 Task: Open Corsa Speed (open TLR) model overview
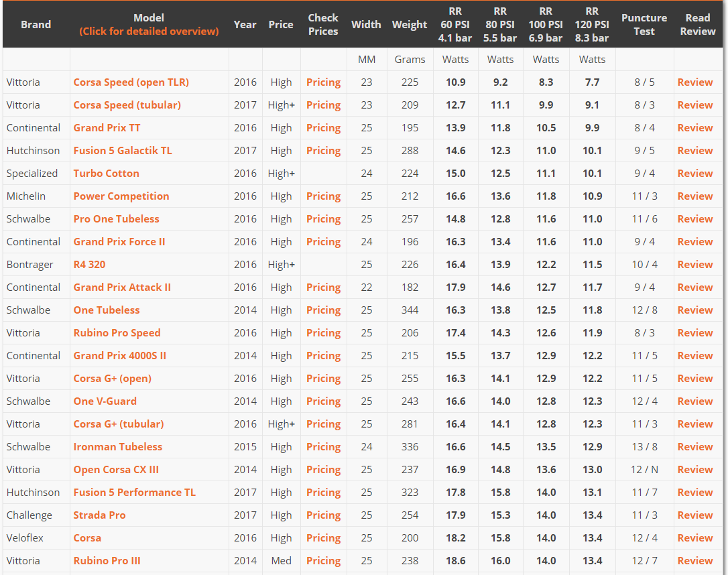tap(131, 82)
